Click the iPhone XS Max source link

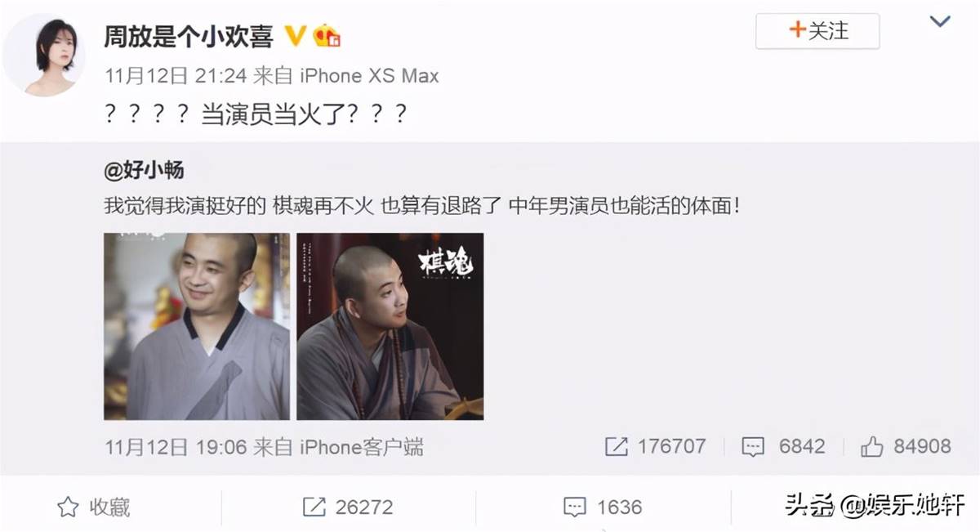click(x=371, y=76)
